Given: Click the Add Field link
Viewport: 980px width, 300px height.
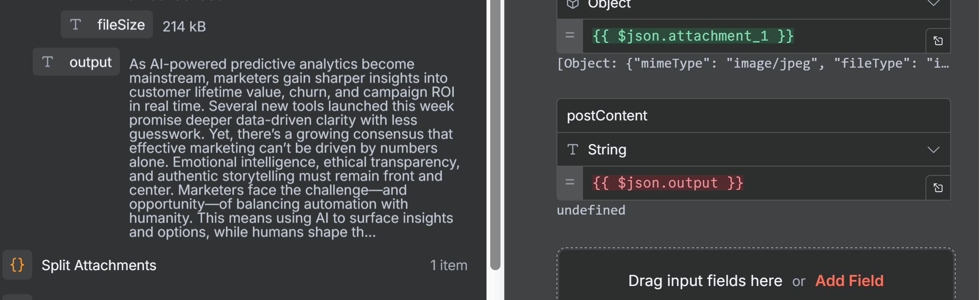Looking at the screenshot, I should [x=849, y=280].
